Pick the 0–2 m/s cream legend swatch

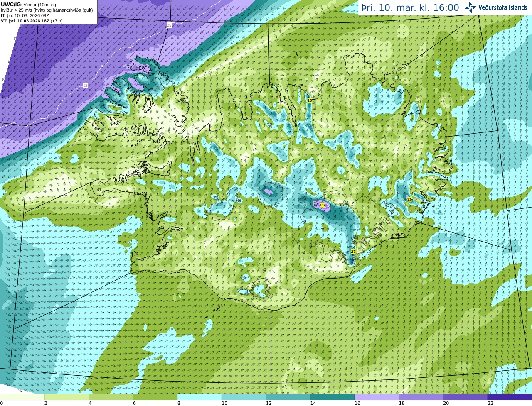pos(22,397)
